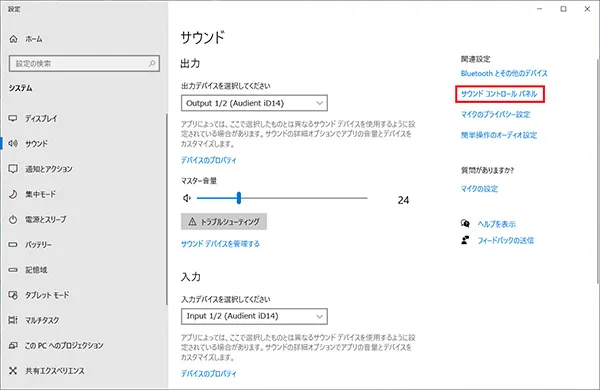Click the Get help chat icon
Screen dimensions: 600x390
click(x=465, y=224)
